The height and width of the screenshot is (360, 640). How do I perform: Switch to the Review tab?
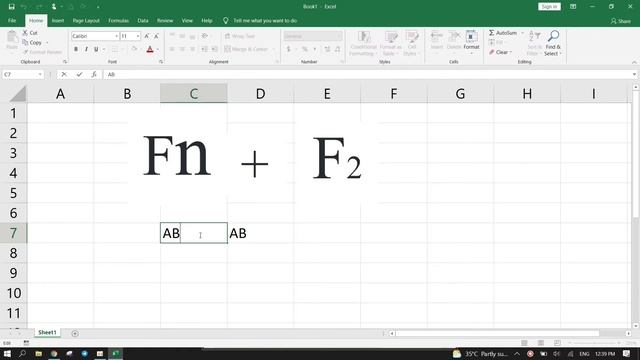(x=165, y=20)
